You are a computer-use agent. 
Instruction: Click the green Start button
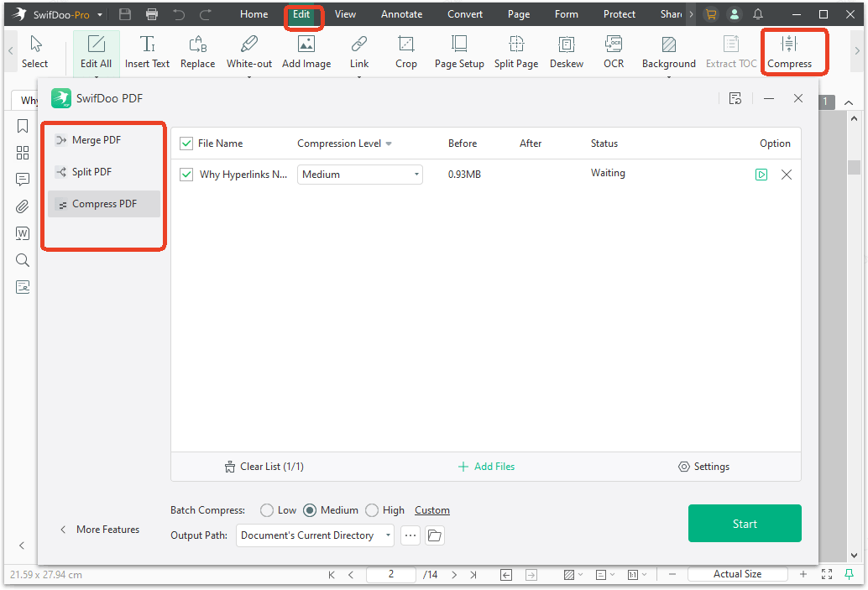745,523
